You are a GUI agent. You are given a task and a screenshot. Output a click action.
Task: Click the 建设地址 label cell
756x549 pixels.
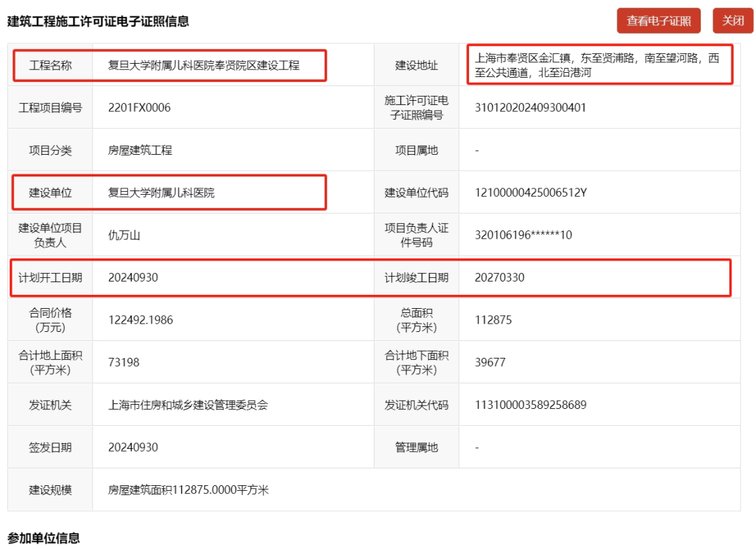pos(416,65)
